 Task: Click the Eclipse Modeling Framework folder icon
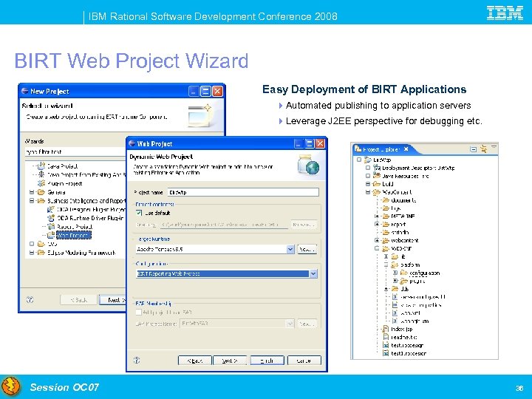point(41,253)
